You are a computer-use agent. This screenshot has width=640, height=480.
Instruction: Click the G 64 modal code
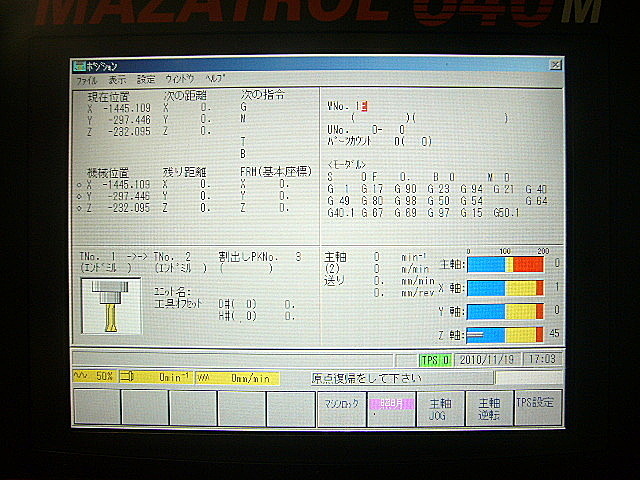536,201
